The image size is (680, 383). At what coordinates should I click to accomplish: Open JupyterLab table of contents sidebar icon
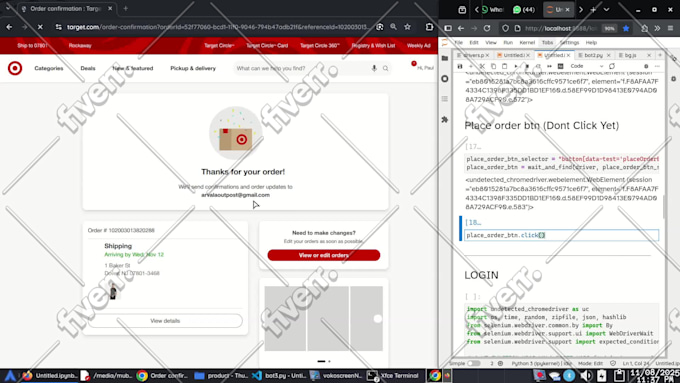click(x=445, y=99)
